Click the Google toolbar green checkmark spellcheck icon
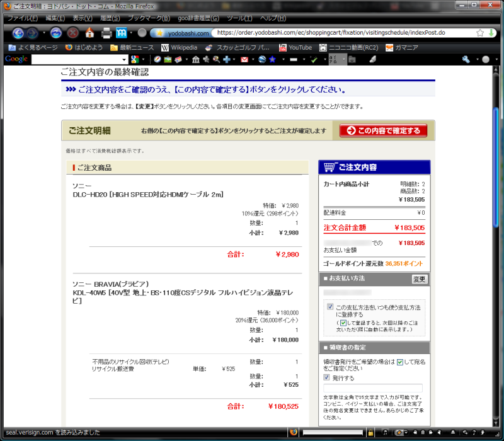 coord(314,59)
